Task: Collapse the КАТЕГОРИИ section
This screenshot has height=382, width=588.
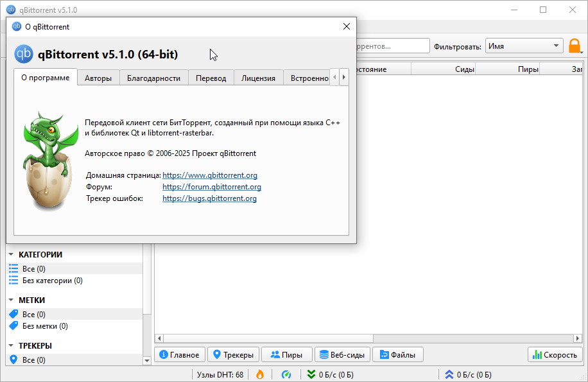Action: click(x=12, y=254)
